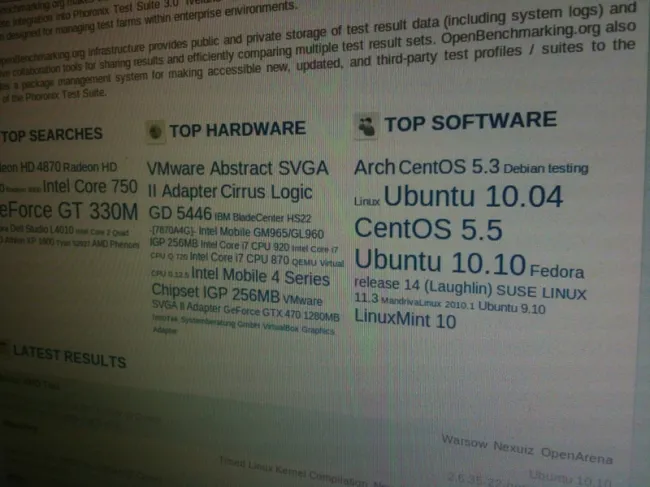650x487 pixels.
Task: Open the IBM BladeCenter HS22 tag
Action: pos(262,217)
